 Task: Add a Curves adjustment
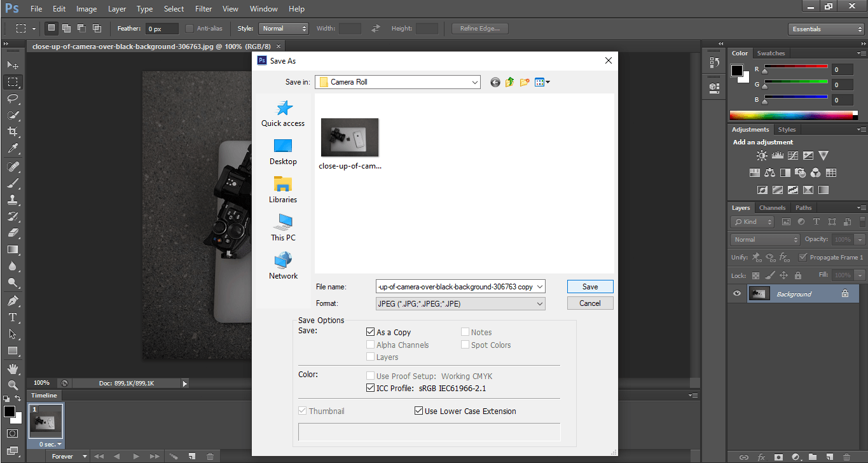[793, 155]
